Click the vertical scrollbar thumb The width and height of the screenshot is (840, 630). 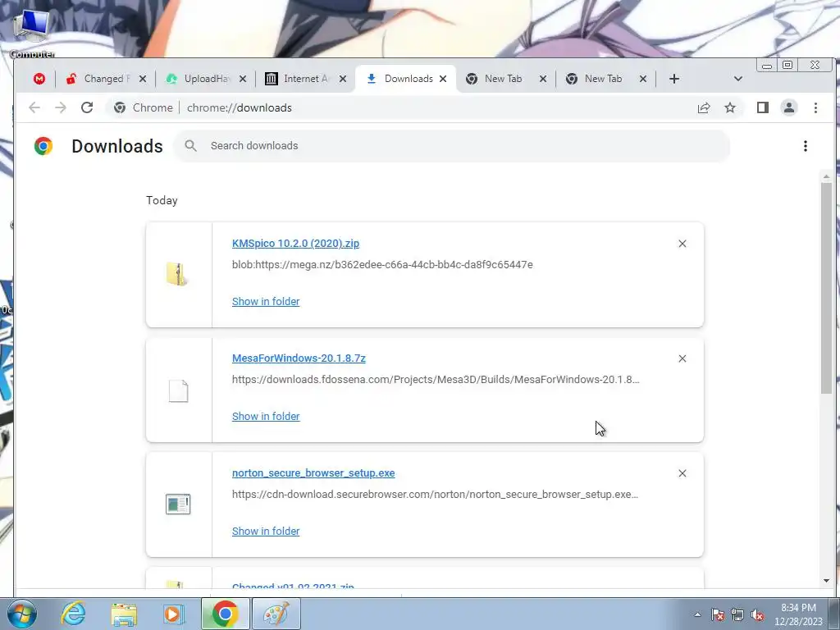click(826, 288)
